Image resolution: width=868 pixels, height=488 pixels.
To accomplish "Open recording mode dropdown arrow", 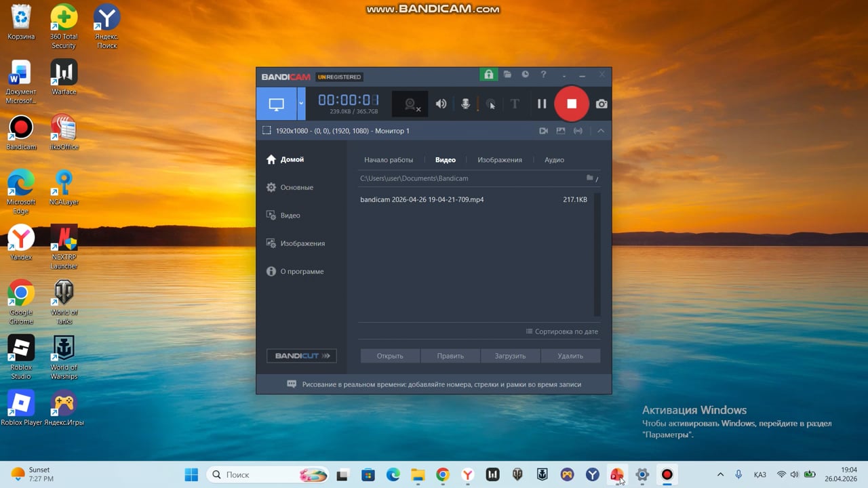I will coord(301,104).
